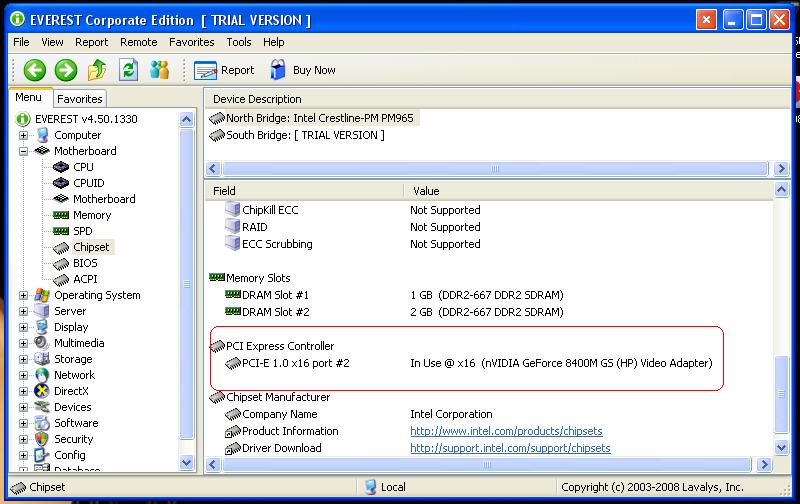800x504 pixels.
Task: Expand the Display tree node
Action: click(x=23, y=327)
